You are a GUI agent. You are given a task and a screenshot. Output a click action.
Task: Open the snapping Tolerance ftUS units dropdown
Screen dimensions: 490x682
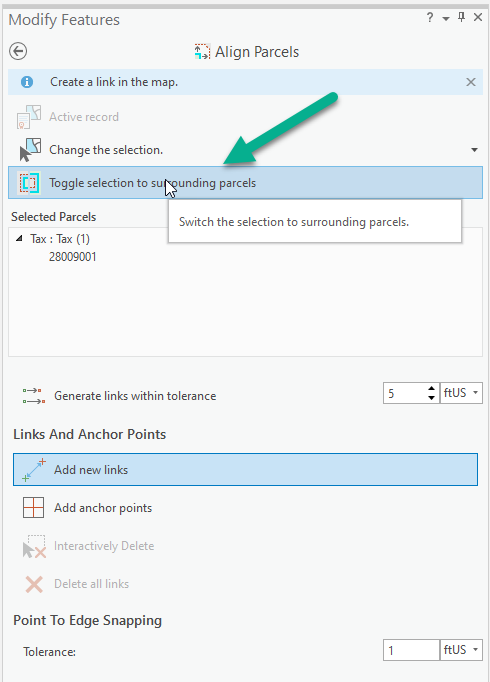pos(461,650)
